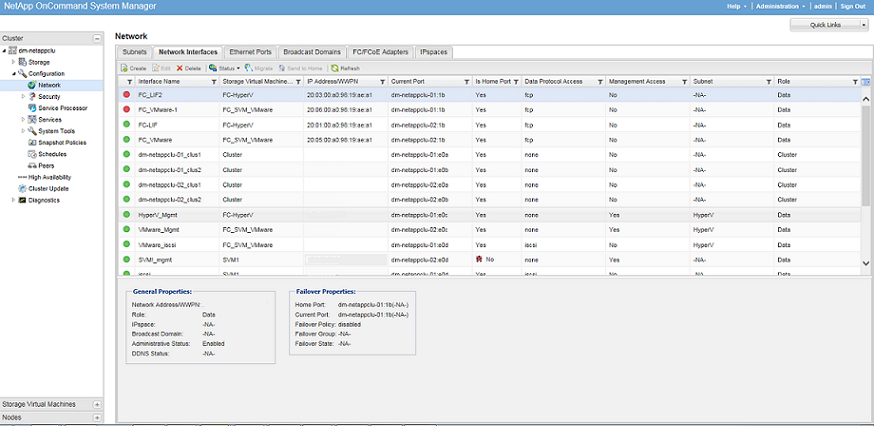Click the Sign Out link

pyautogui.click(x=852, y=6)
